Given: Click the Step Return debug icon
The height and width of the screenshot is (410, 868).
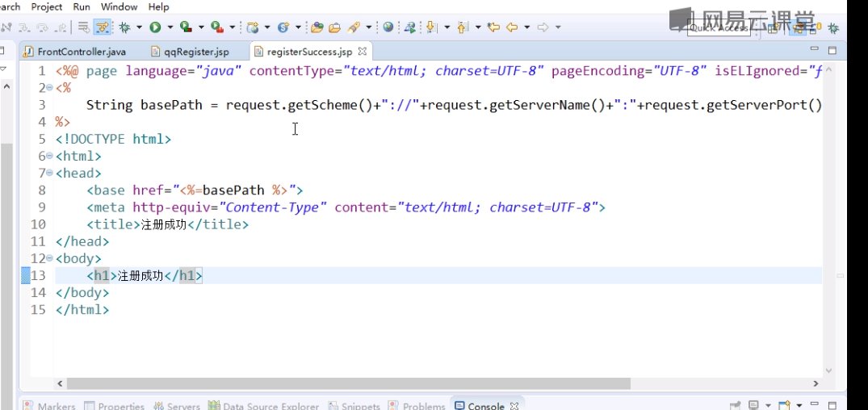Looking at the screenshot, I should pos(61,27).
